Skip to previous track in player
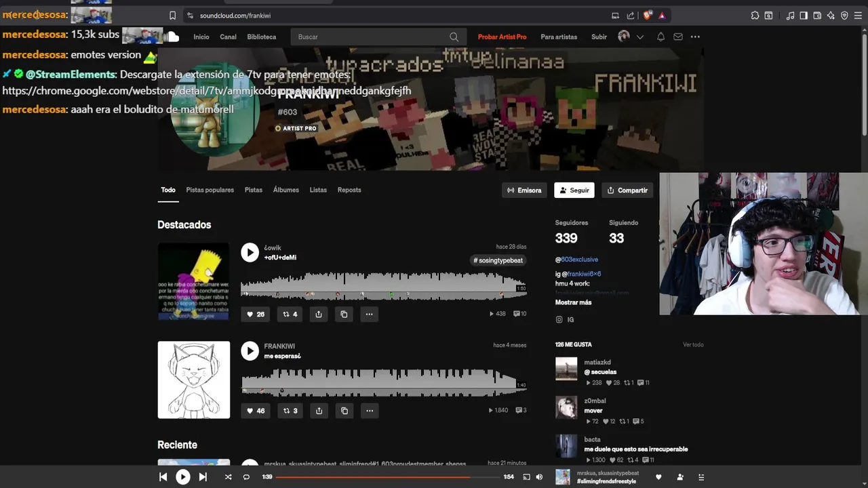868x488 pixels. [163, 477]
